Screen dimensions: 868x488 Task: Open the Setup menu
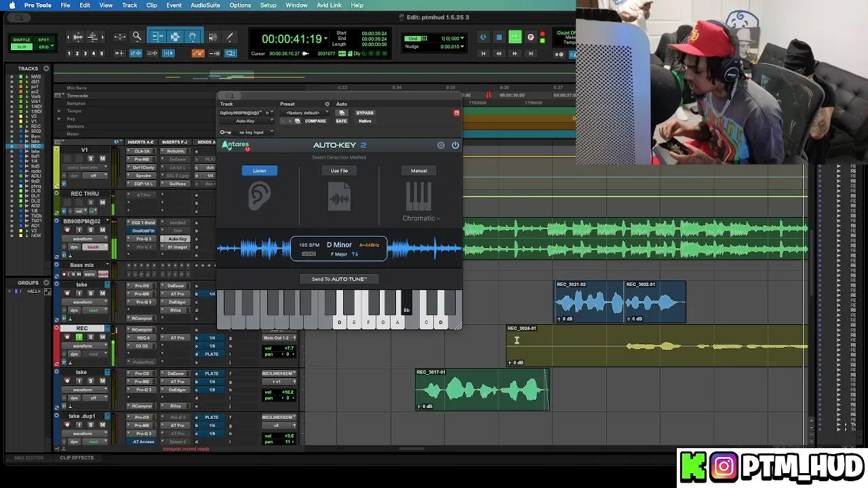pyautogui.click(x=268, y=5)
